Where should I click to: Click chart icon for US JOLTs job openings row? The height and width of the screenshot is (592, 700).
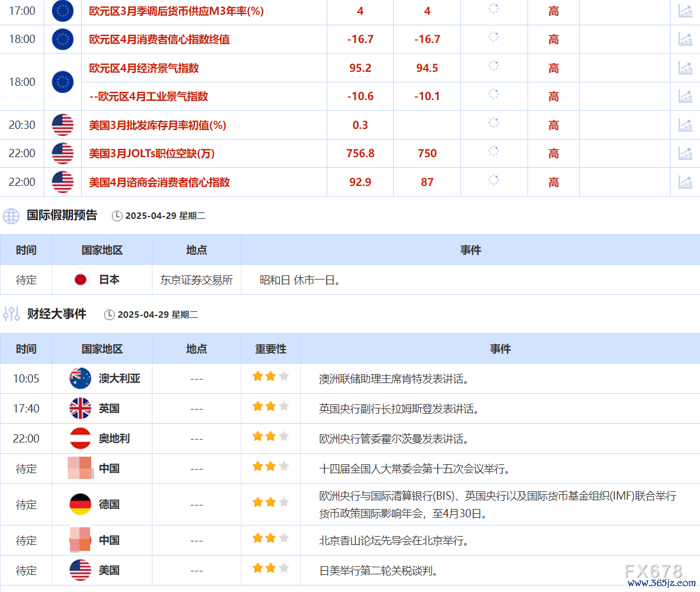pyautogui.click(x=685, y=154)
